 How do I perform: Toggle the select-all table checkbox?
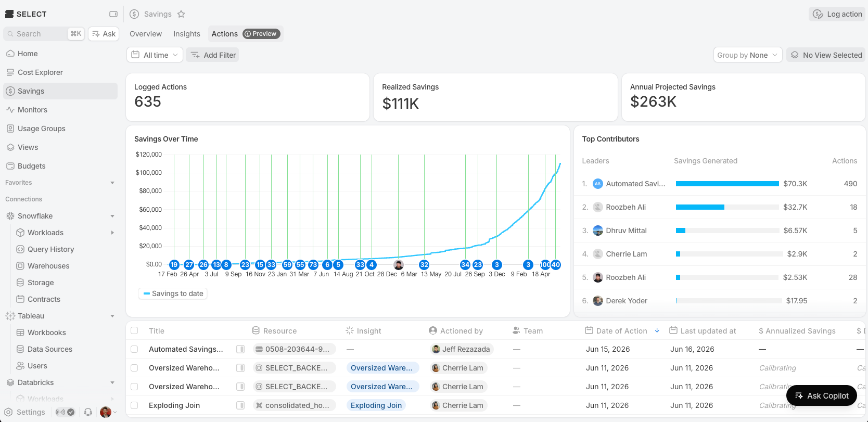click(134, 330)
